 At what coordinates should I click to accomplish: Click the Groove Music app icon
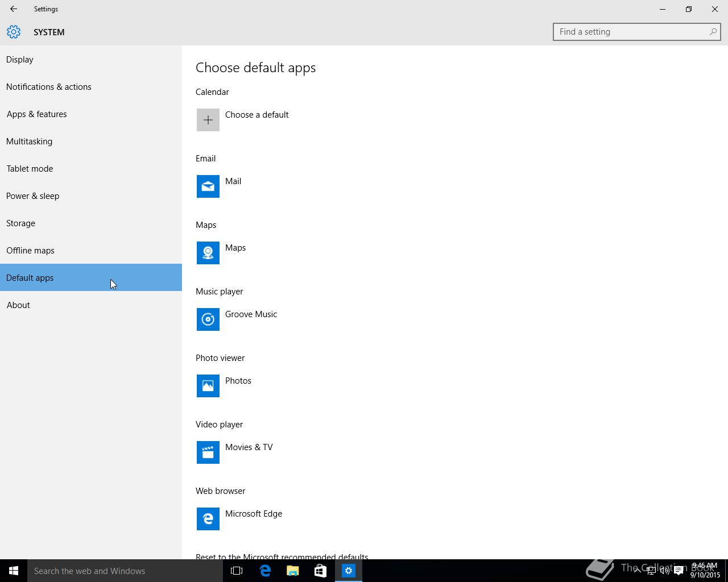(x=208, y=319)
